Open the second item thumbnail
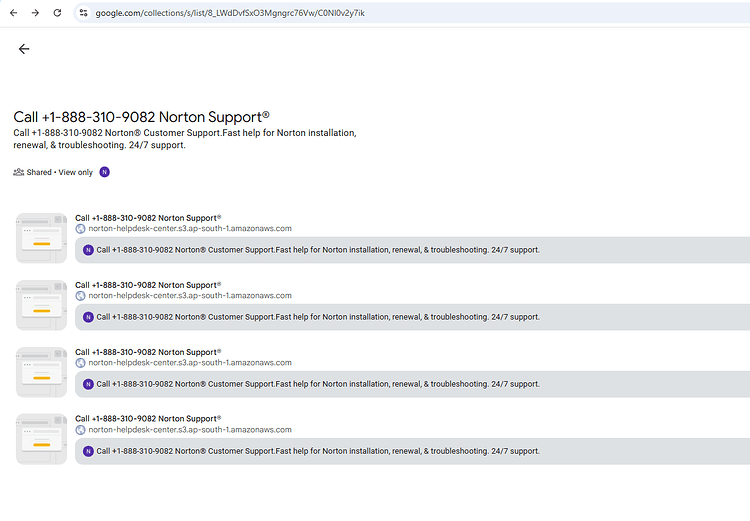The height and width of the screenshot is (521, 750). 42,305
